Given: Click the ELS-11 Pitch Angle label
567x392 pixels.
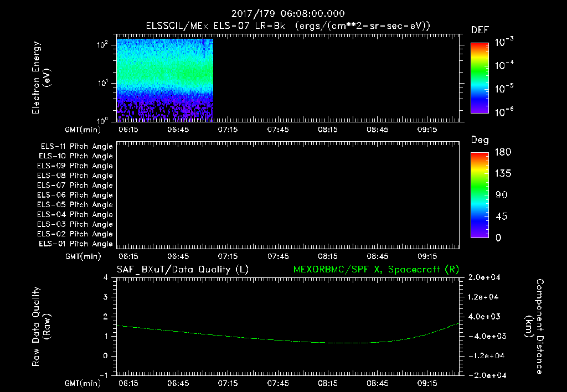Looking at the screenshot, I should [76, 147].
